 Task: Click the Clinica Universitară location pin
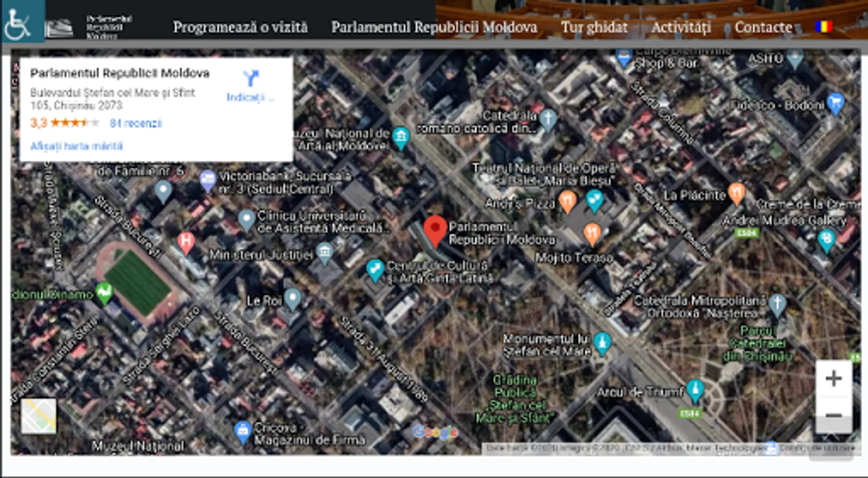tap(246, 219)
